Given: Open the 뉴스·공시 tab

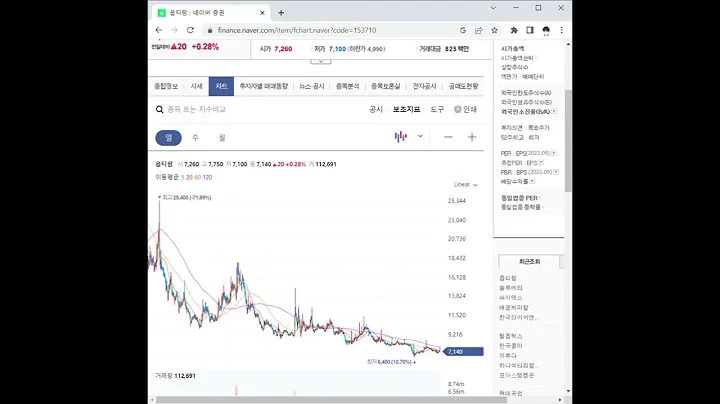Looking at the screenshot, I should click(x=312, y=86).
